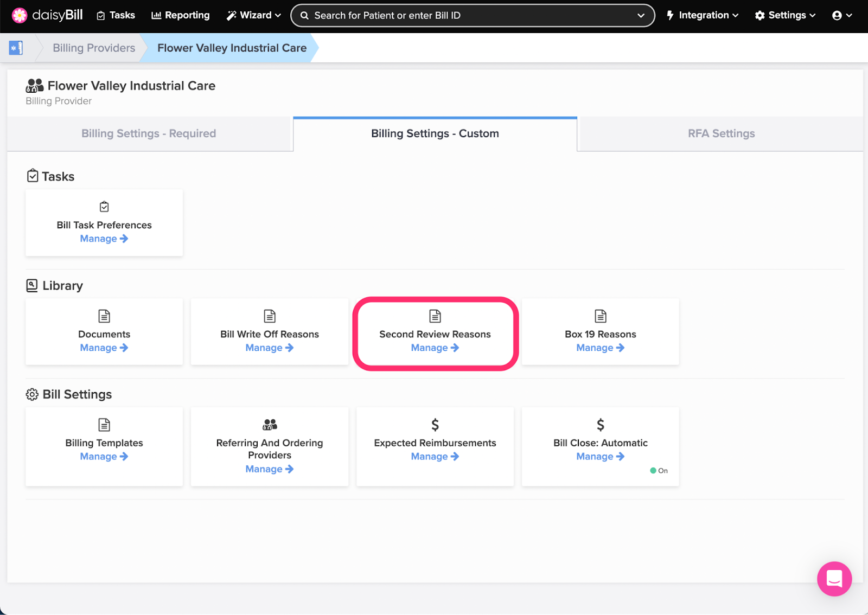868x615 pixels.
Task: Click the patient search field
Action: pos(473,15)
